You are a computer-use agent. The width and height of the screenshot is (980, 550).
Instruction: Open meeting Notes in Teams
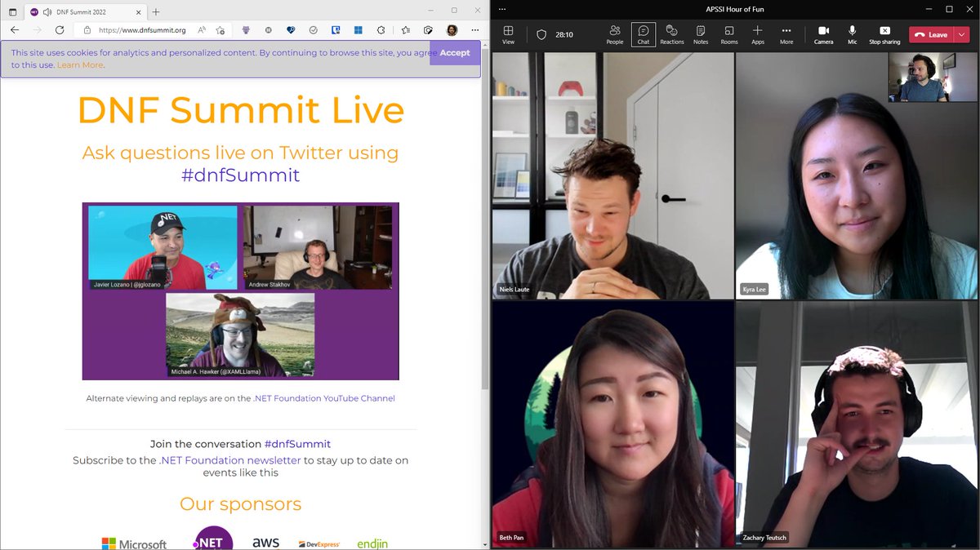point(701,34)
